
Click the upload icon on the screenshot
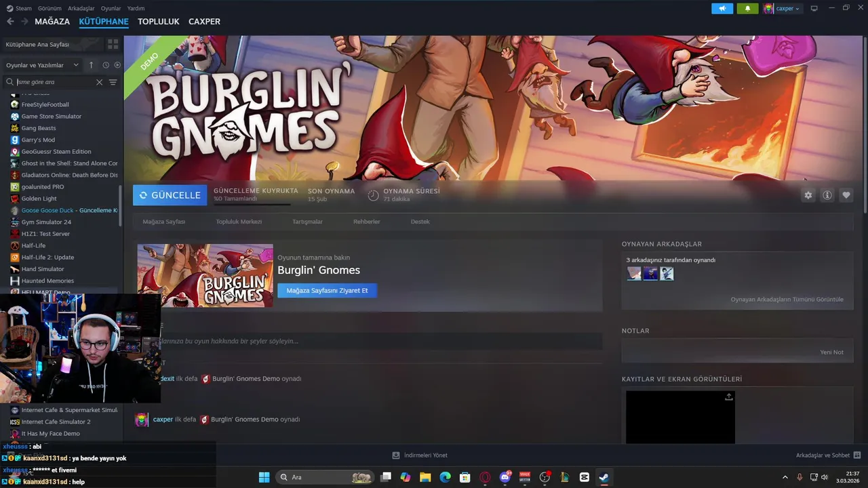(728, 397)
